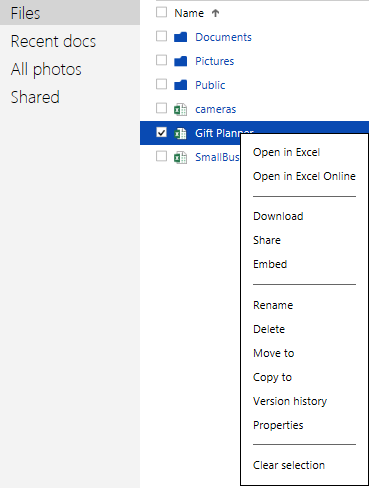Tick the select-all checkbox beside Name

tap(161, 12)
